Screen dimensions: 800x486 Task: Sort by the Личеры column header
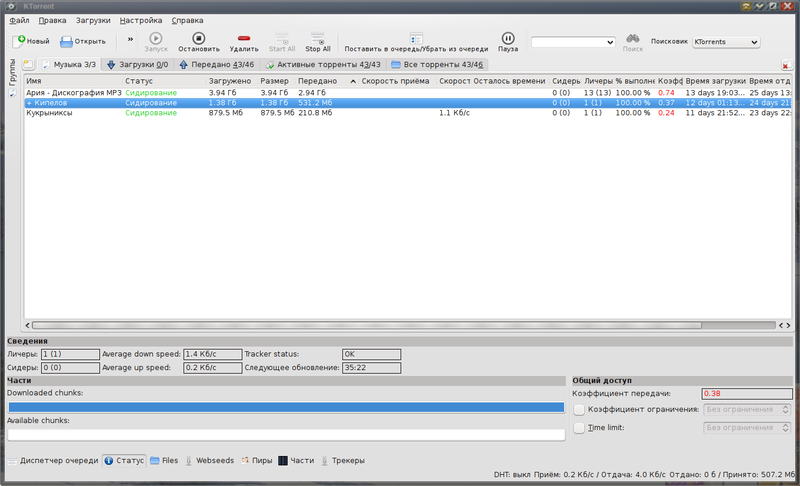pos(598,81)
